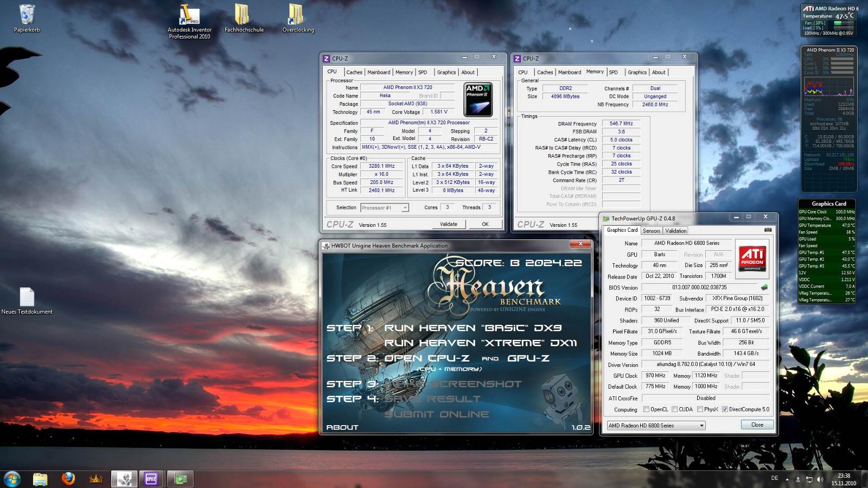Image resolution: width=868 pixels, height=488 pixels.
Task: Click the Show desktop strip at taskbar end
Action: coord(864,479)
